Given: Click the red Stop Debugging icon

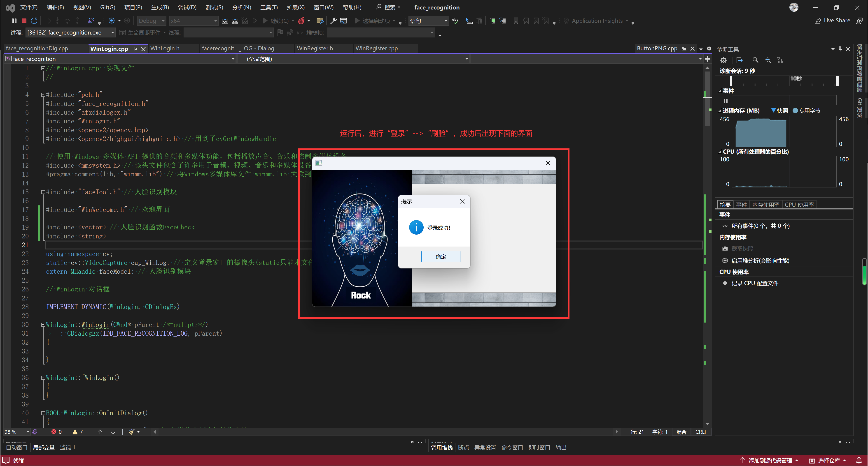Looking at the screenshot, I should click(x=24, y=21).
